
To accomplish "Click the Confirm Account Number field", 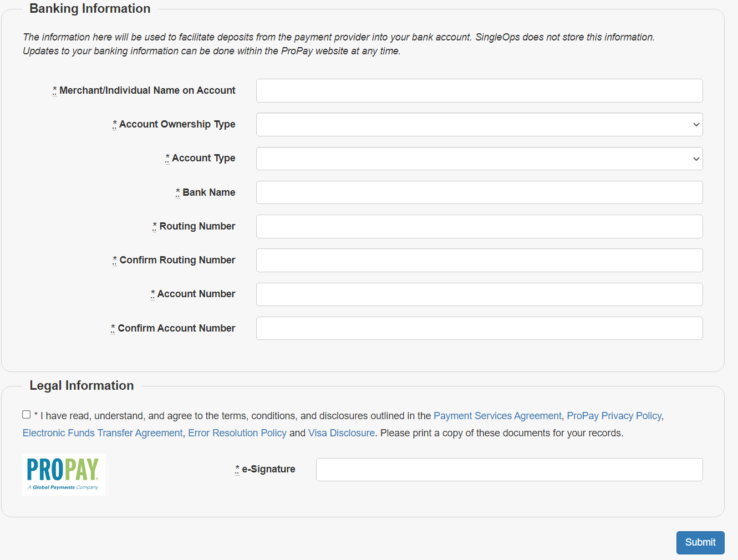I will [479, 328].
